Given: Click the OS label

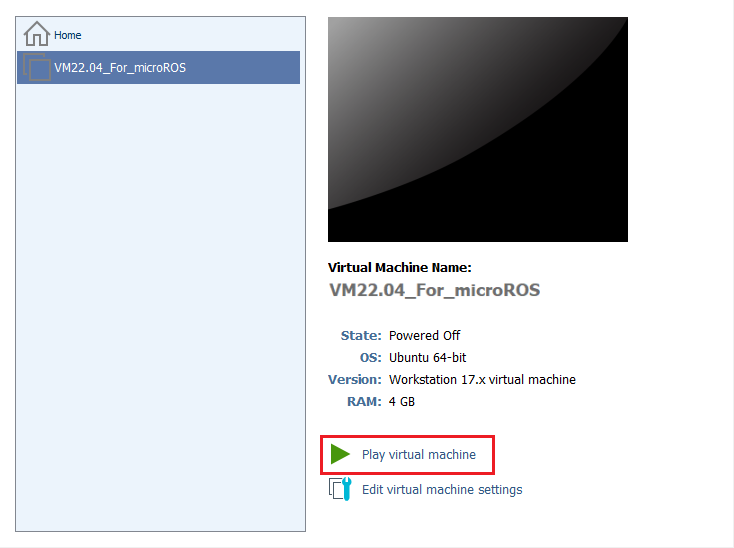Looking at the screenshot, I should [x=370, y=358].
